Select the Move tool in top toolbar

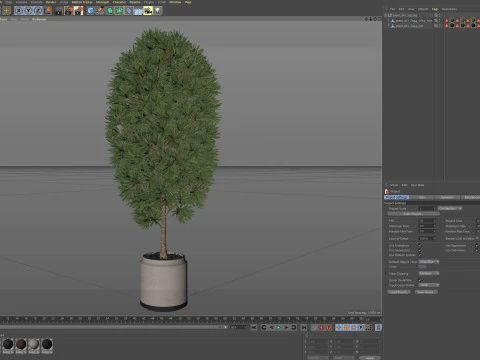click(6, 11)
